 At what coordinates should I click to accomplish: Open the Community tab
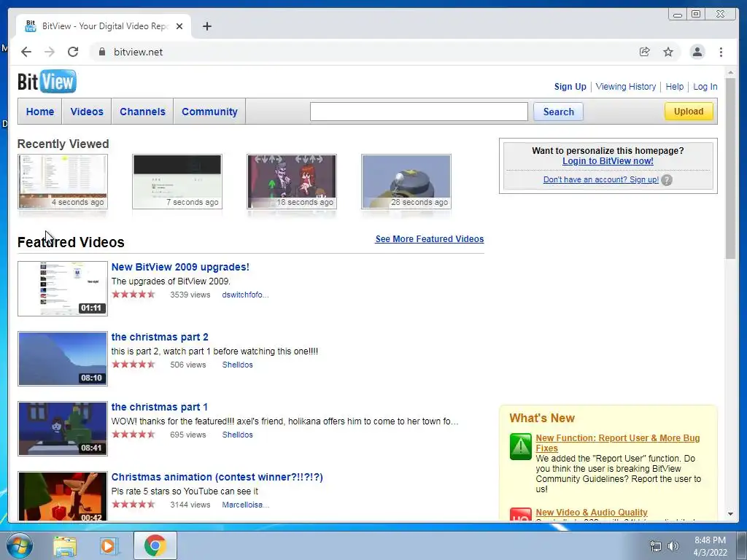(x=209, y=112)
